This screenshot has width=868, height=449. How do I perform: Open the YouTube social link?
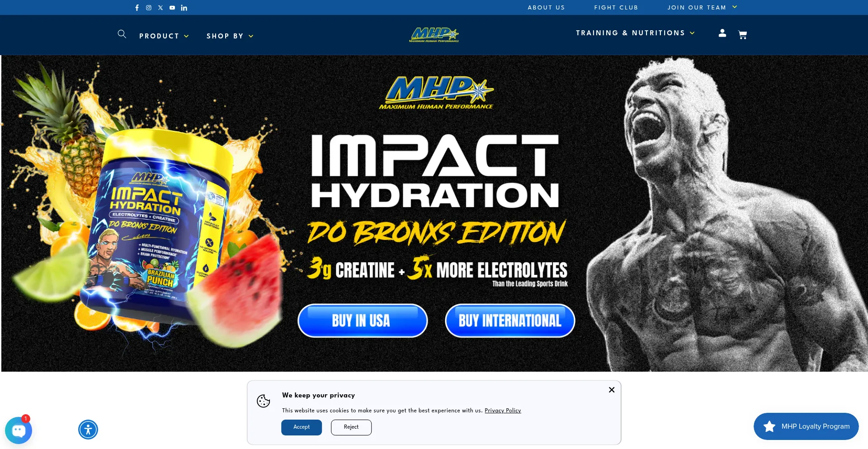(172, 8)
